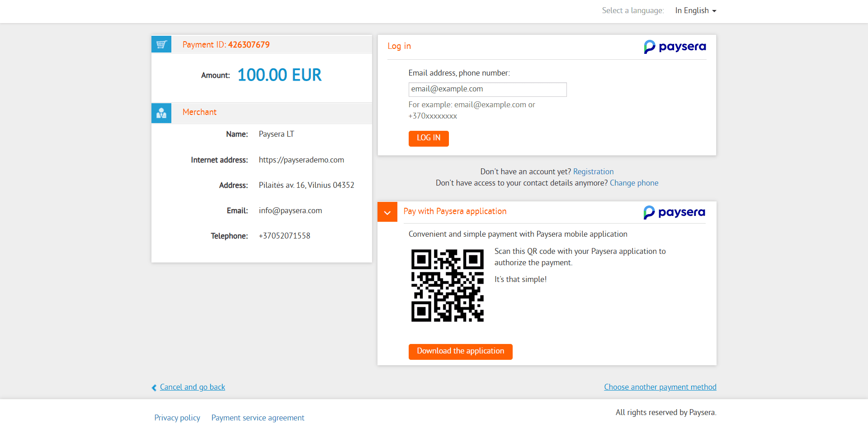Collapse the Pay with Paysera application section
868x439 pixels.
pos(387,212)
